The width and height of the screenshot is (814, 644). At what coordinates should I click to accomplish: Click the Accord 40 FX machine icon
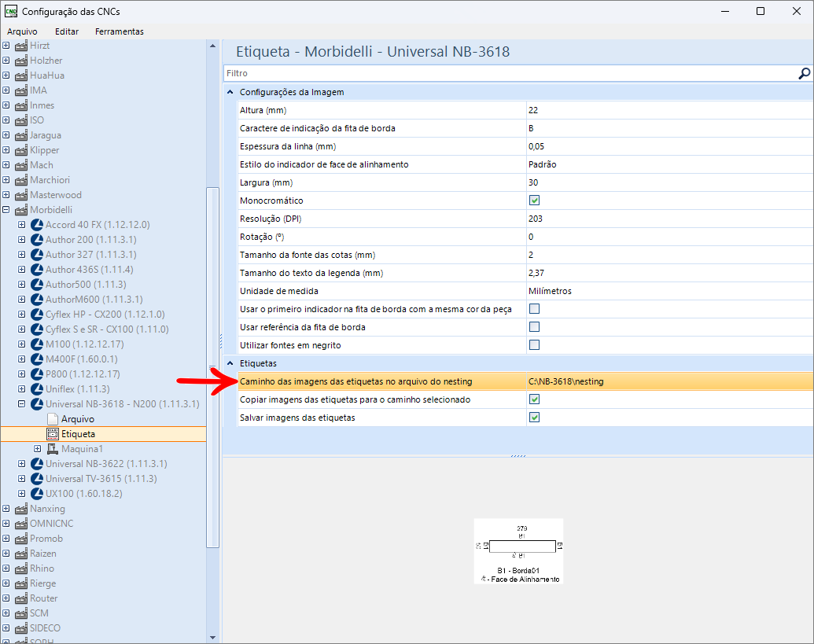tap(37, 225)
